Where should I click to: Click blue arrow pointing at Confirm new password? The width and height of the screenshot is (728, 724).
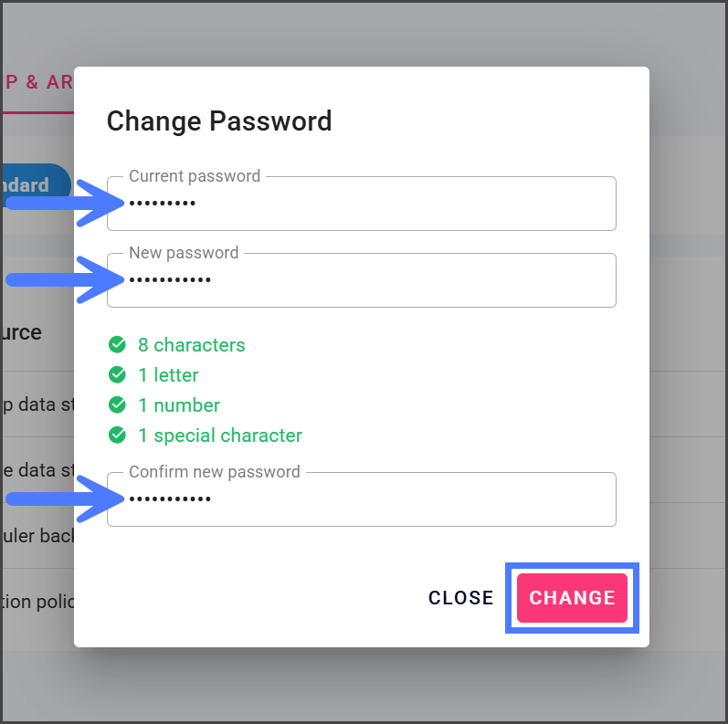click(x=64, y=498)
